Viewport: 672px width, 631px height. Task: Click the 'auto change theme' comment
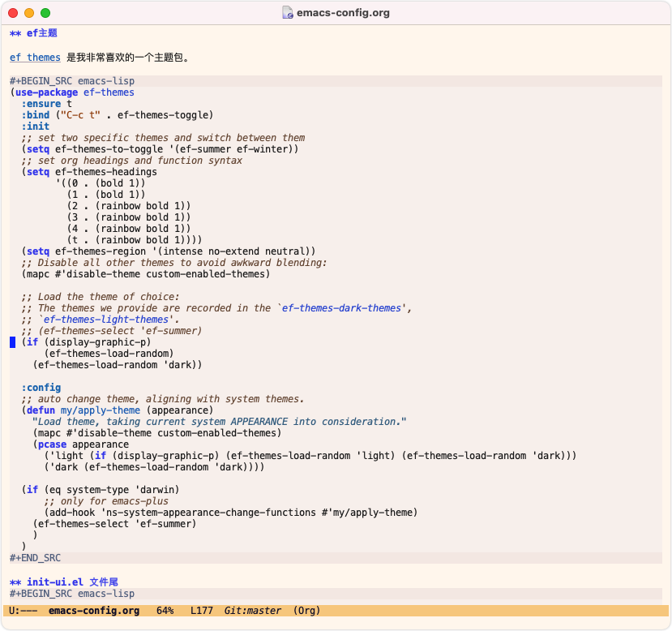pos(162,399)
